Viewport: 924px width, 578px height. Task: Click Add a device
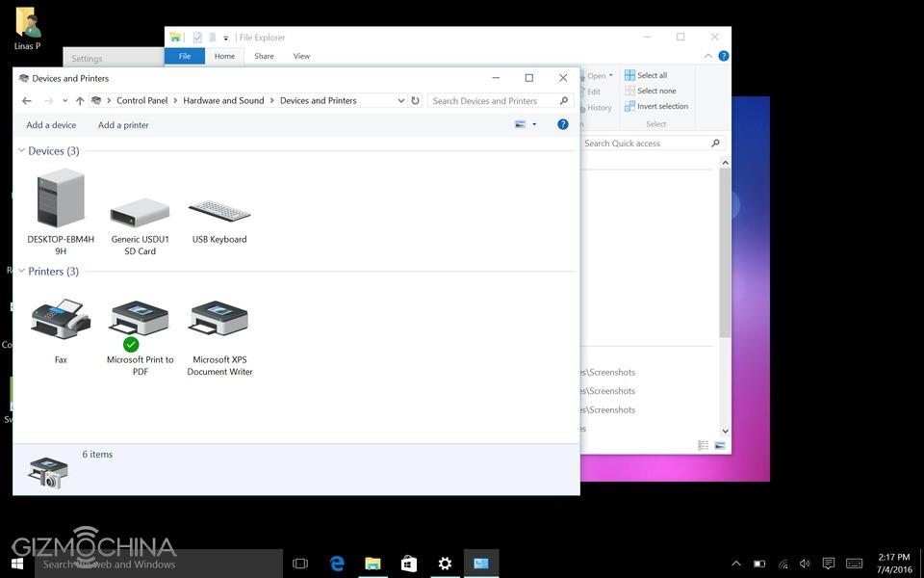tap(51, 125)
